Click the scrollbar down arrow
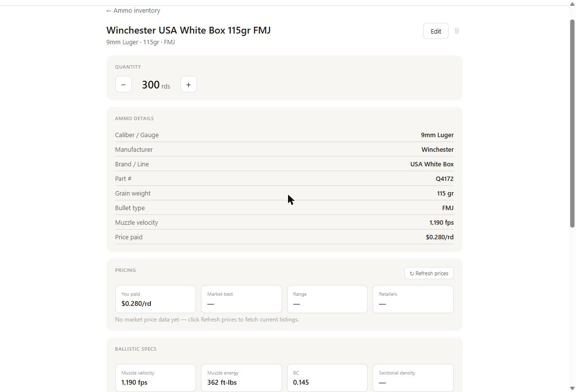The height and width of the screenshot is (392, 576). pos(572,388)
